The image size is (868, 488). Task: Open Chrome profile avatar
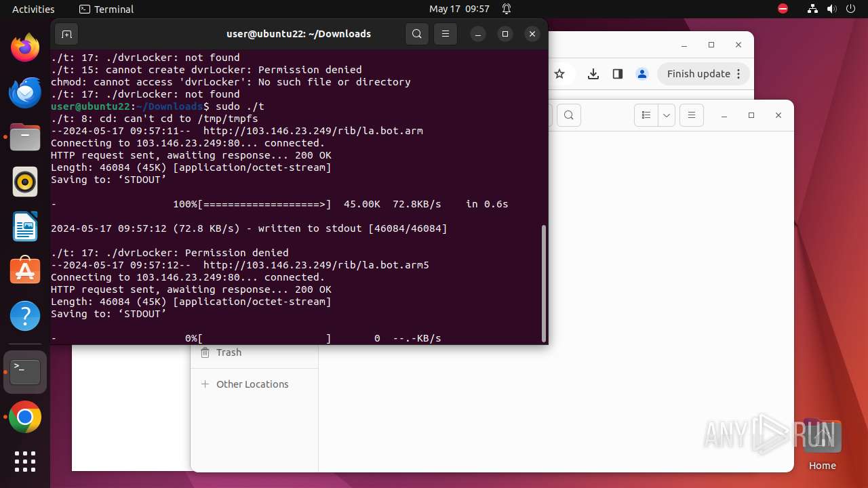coord(642,74)
